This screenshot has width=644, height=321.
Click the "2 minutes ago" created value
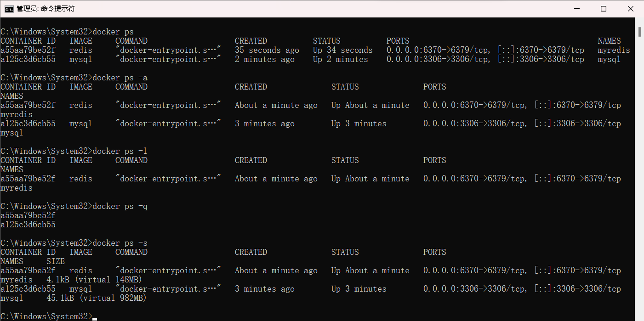[x=264, y=59]
